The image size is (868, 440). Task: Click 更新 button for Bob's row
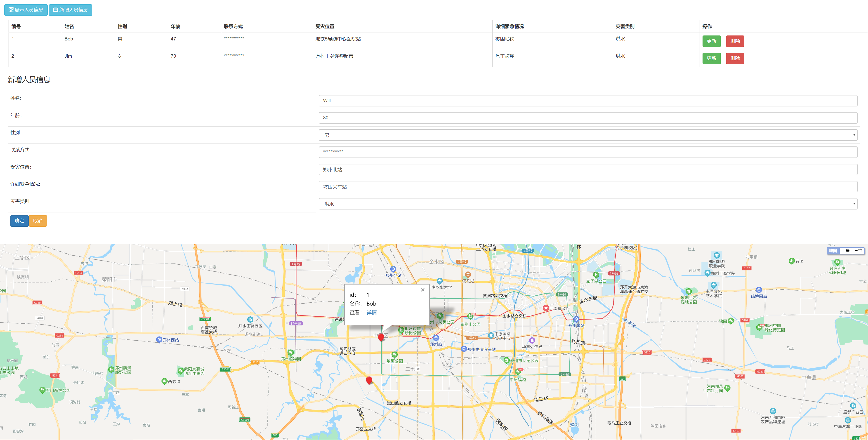tap(711, 41)
